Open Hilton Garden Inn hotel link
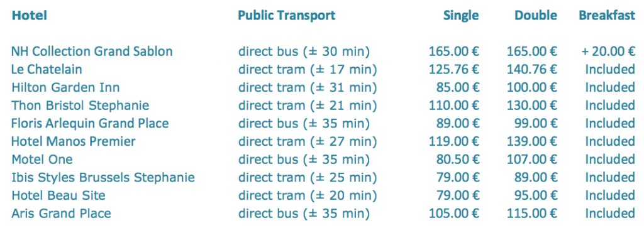This screenshot has height=228, width=644. [65, 87]
